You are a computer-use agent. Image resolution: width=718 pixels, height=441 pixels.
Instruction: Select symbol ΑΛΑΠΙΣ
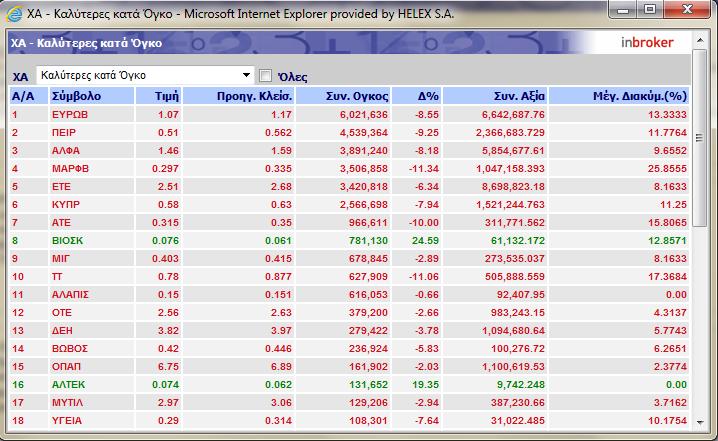(x=70, y=294)
